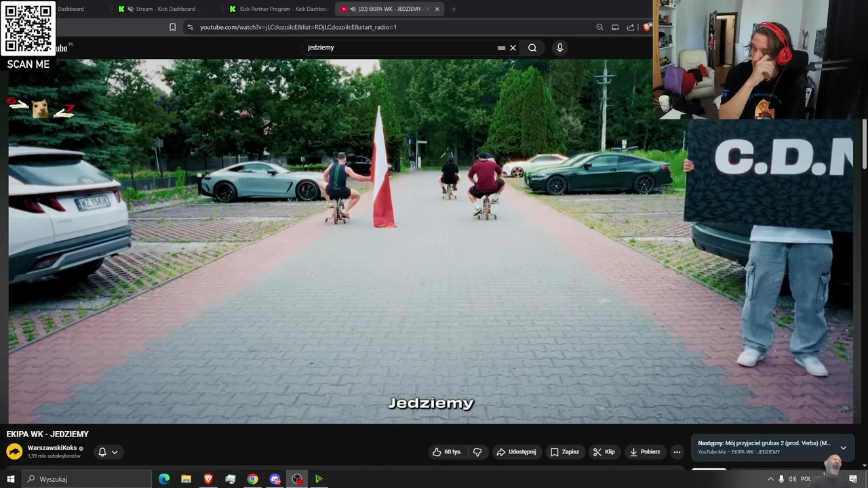Click the 1,39 mln subskrybentów text
This screenshot has width=868, height=488.
pyautogui.click(x=54, y=457)
